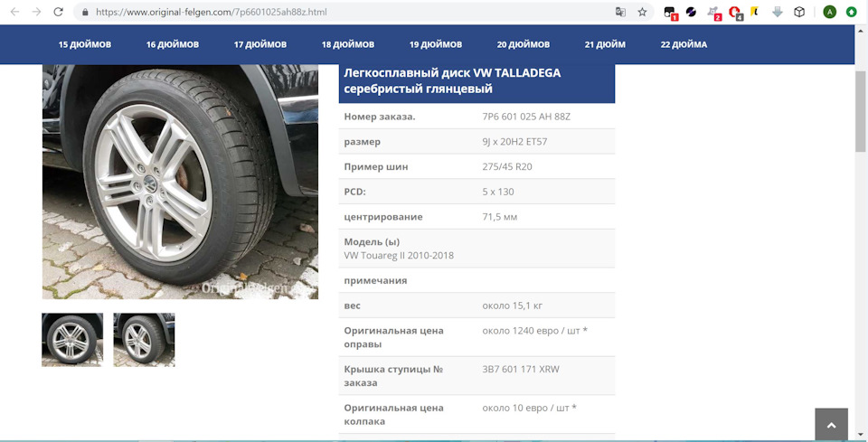
Task: Open the 16 ДЮЙМОВ menu item
Action: pos(173,45)
